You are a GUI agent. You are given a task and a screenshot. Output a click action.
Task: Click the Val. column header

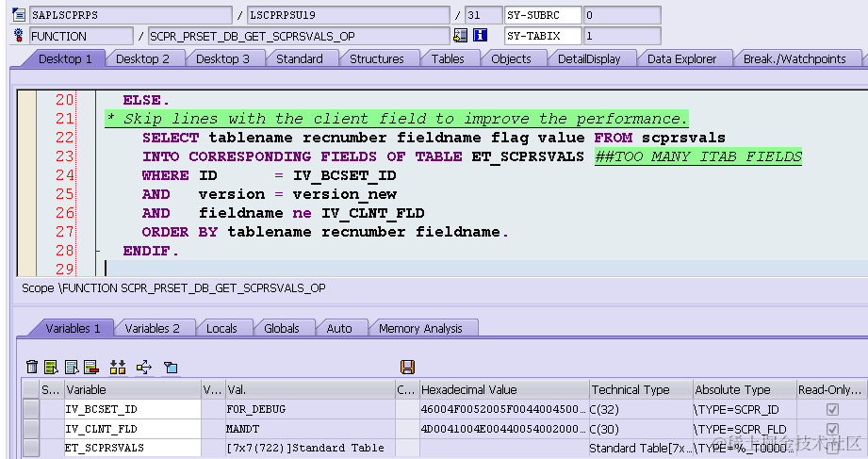(310, 389)
